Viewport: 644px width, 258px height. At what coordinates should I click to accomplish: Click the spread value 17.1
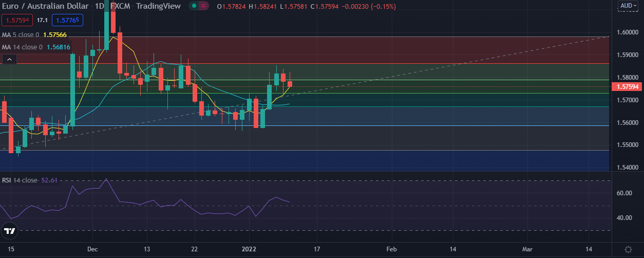coord(42,21)
